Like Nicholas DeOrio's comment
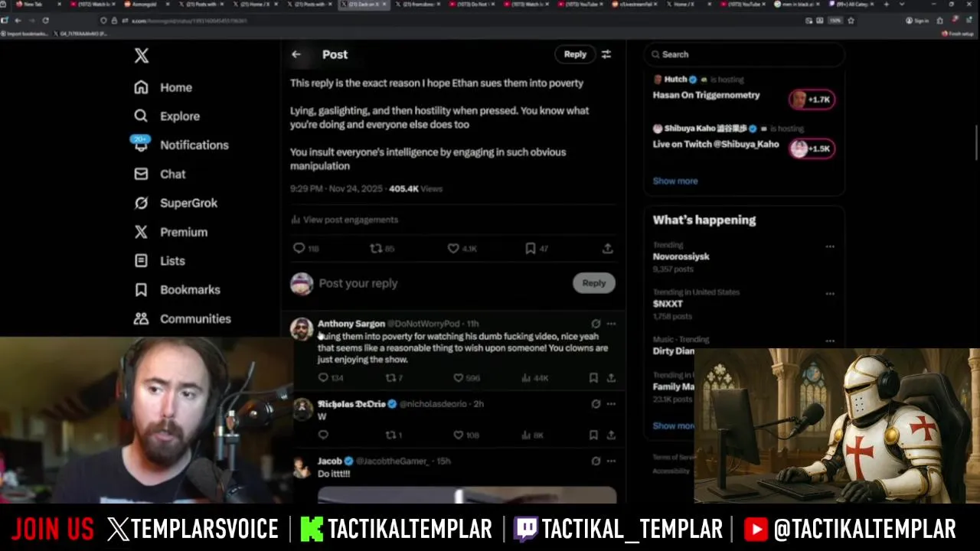Viewport: 980px width, 551px height. 459,435
